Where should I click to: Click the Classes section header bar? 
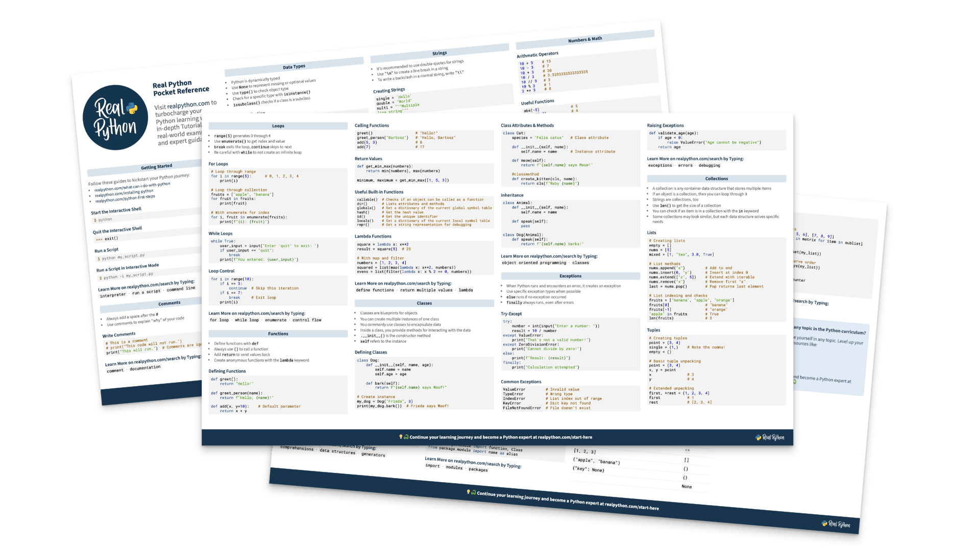click(424, 303)
